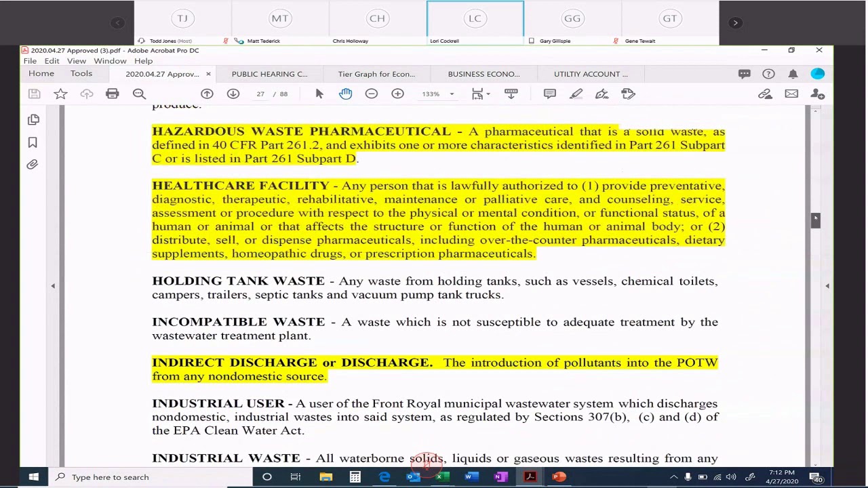Screen dimensions: 868x488
Task: Open the Fill and Sign tool
Action: point(601,94)
